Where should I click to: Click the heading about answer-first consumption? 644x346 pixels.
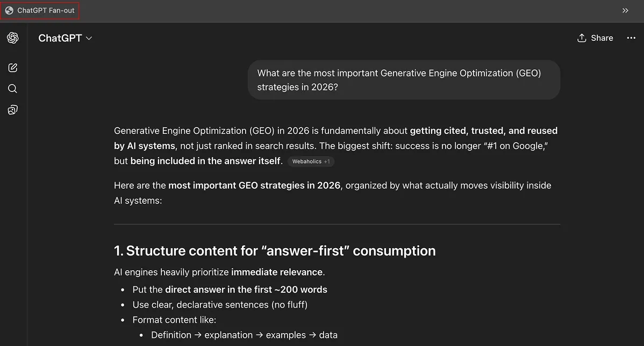point(274,250)
